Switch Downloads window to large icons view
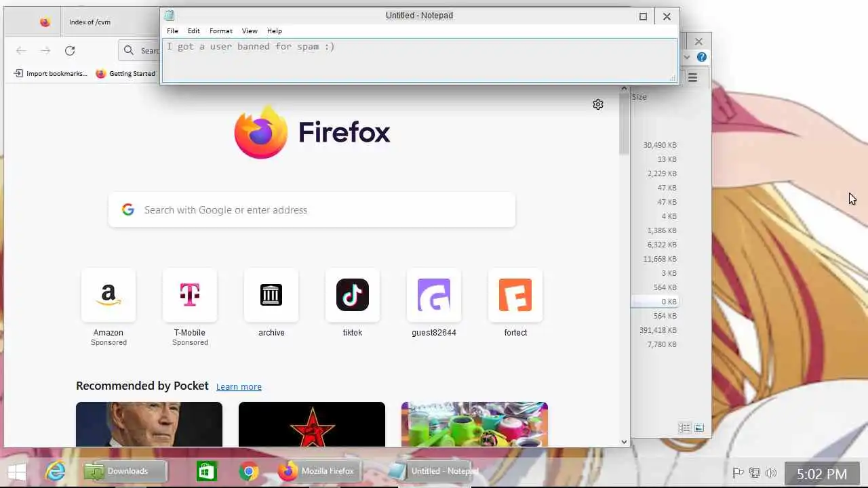Screen dimensions: 868x488 coord(699,428)
